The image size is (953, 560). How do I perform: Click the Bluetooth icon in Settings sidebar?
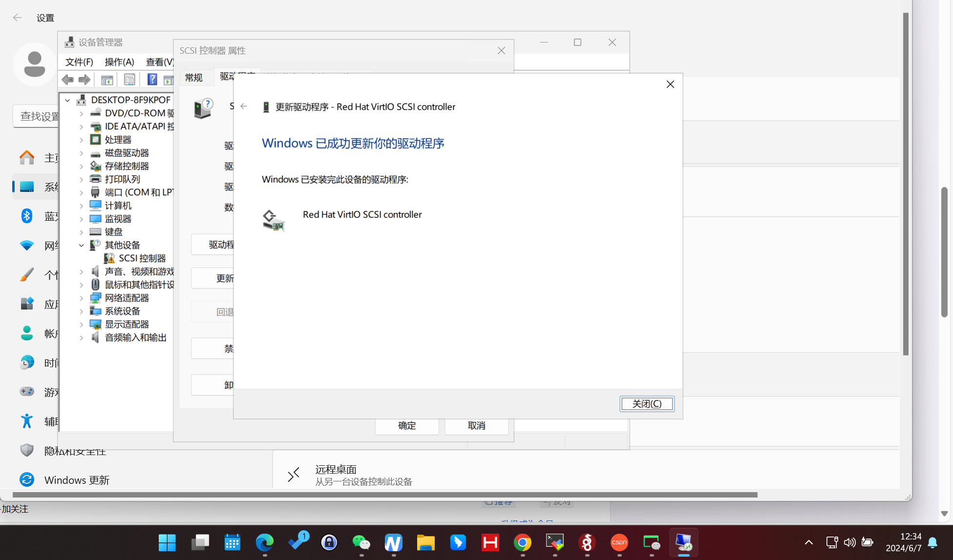click(x=27, y=216)
